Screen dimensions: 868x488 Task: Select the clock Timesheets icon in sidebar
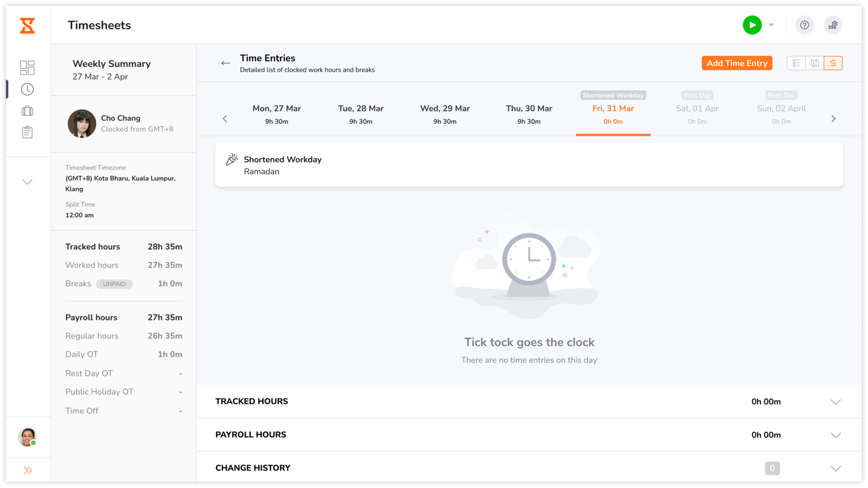27,89
